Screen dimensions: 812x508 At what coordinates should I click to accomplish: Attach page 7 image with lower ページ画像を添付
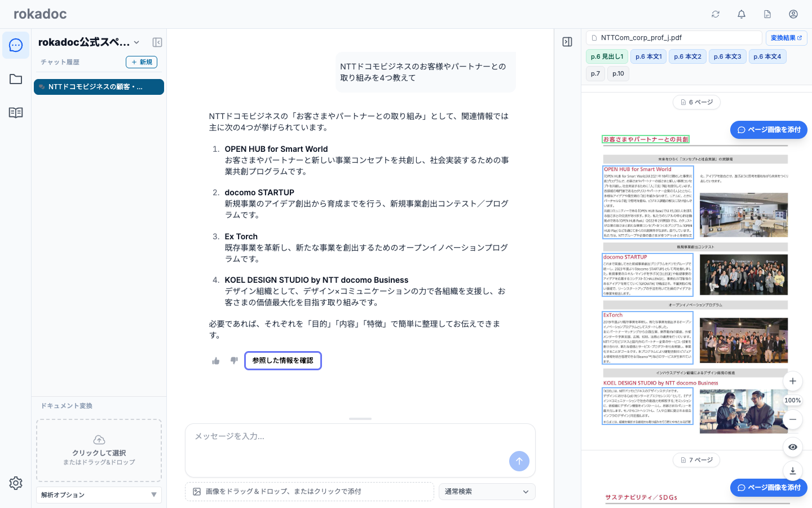(769, 488)
